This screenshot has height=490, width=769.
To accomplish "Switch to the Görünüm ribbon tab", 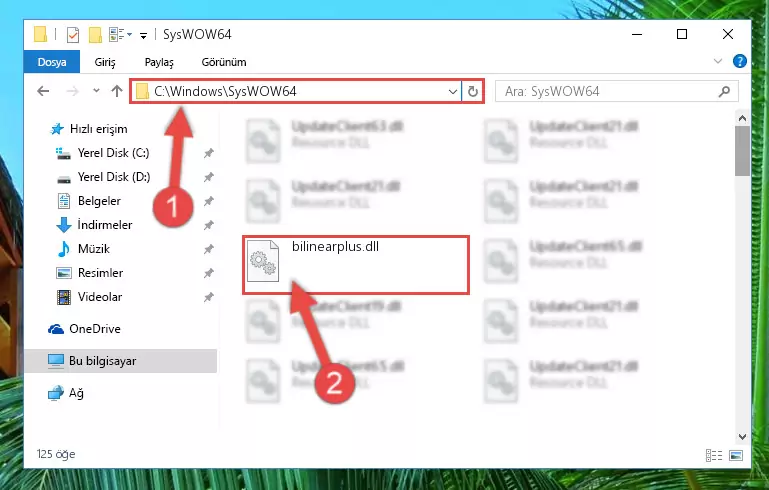I will (224, 62).
